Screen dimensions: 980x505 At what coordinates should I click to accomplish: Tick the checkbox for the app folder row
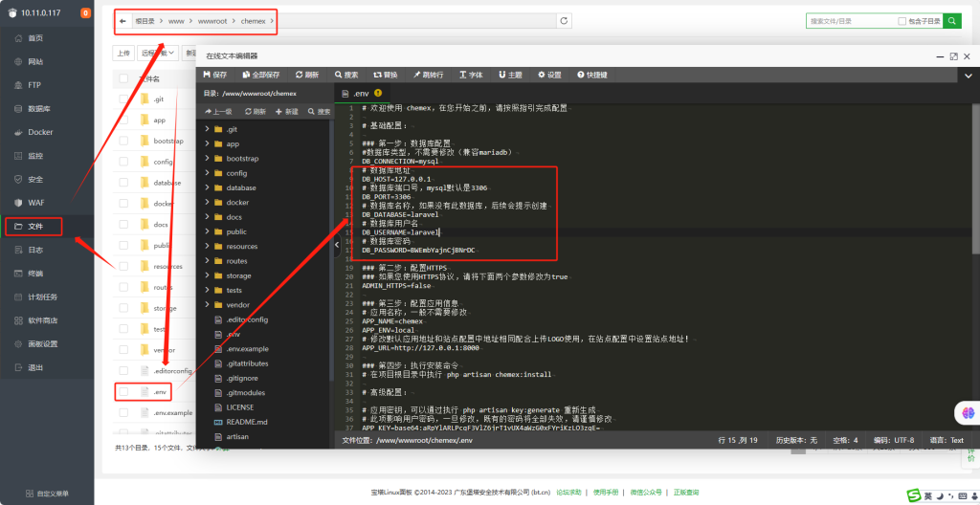pyautogui.click(x=123, y=120)
